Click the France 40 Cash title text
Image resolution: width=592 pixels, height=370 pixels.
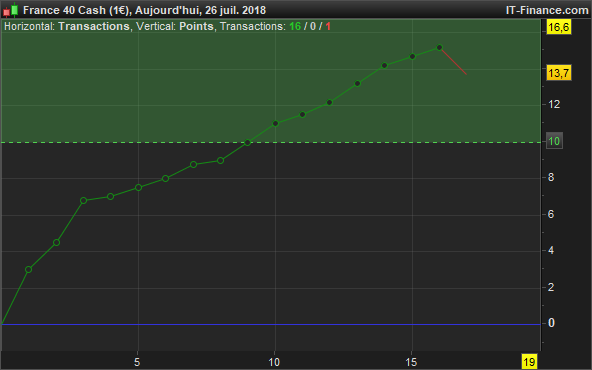[76, 10]
